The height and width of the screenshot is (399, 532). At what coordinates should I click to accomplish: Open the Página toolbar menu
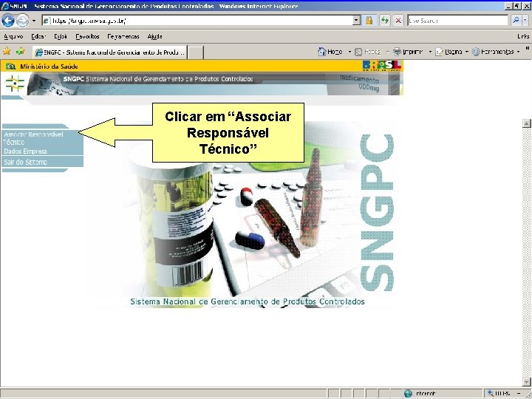point(449,52)
